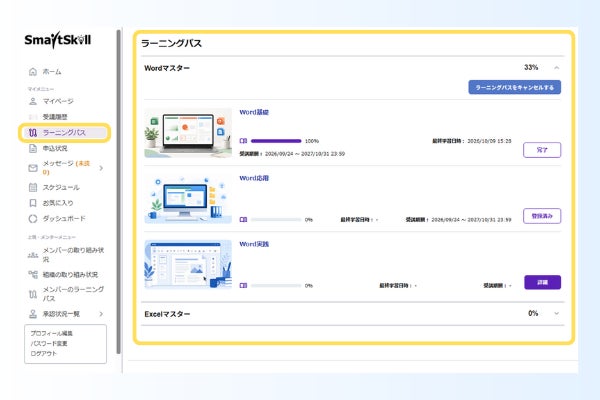Click the book icon in Word実践 row
This screenshot has width=600, height=400.
tap(243, 285)
